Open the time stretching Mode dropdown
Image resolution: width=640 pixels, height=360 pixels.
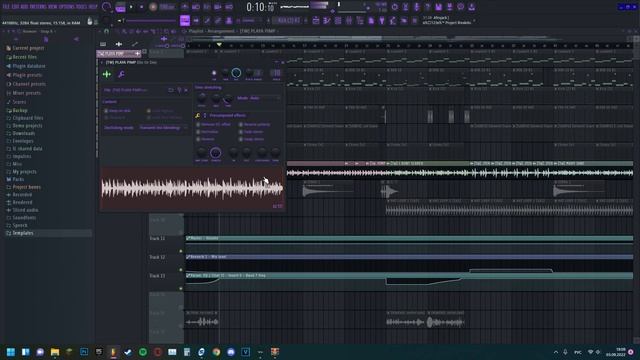pyautogui.click(x=259, y=98)
